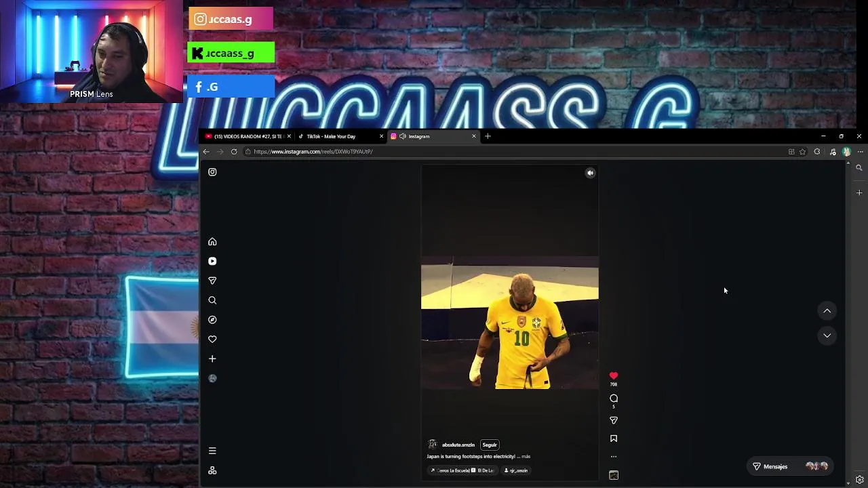Open the browser sidebar search icon
This screenshot has width=868, height=488.
pyautogui.click(x=859, y=167)
